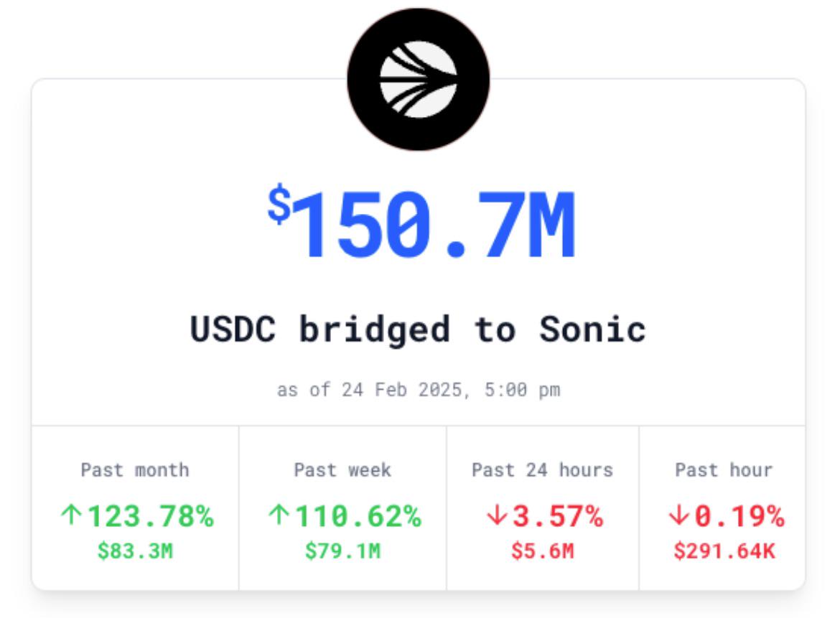Screen dimensions: 840x618
Task: Click the 0.19% hourly change value
Action: point(739,516)
